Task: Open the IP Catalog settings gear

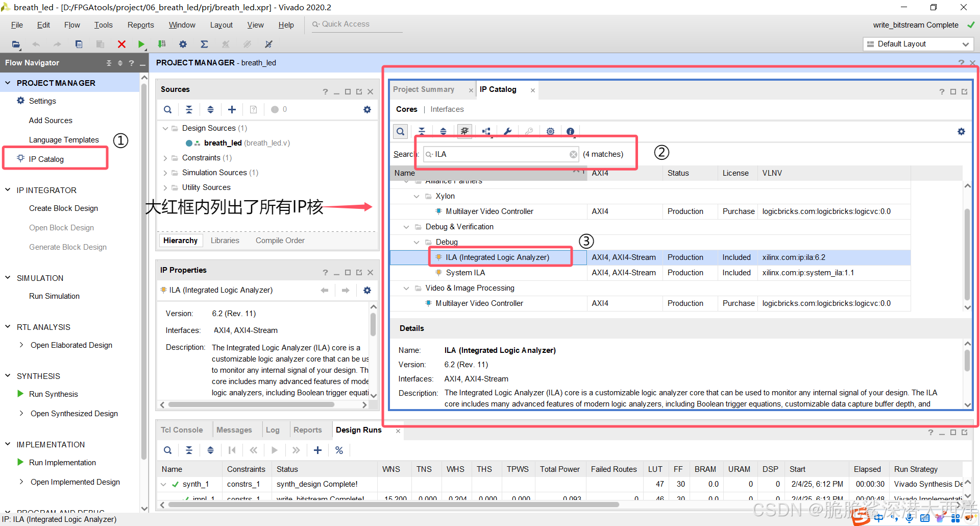Action: 961,131
